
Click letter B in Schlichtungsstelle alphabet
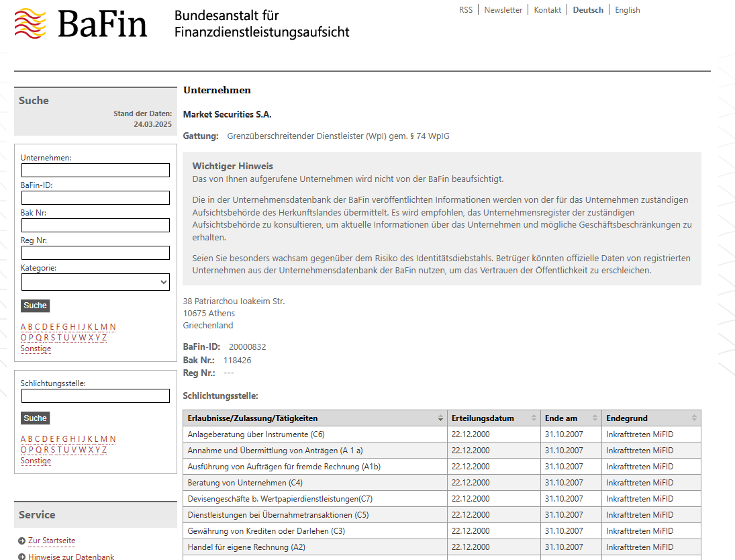point(30,439)
